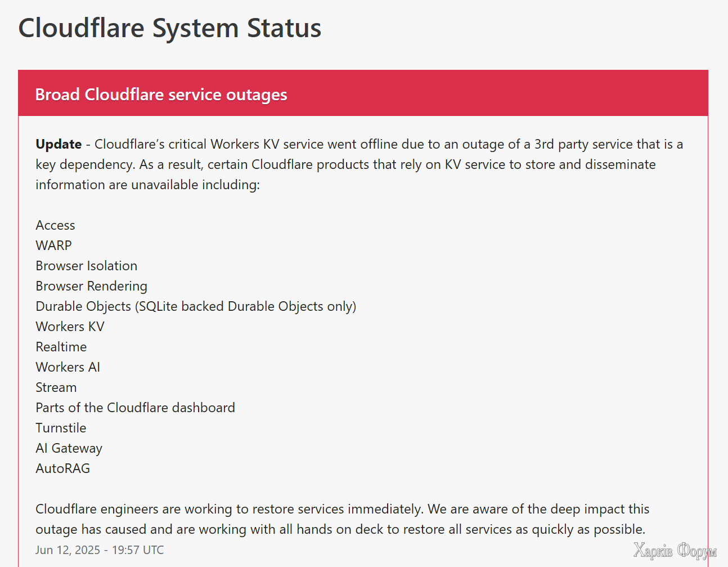Click the bold Update label

coord(59,144)
